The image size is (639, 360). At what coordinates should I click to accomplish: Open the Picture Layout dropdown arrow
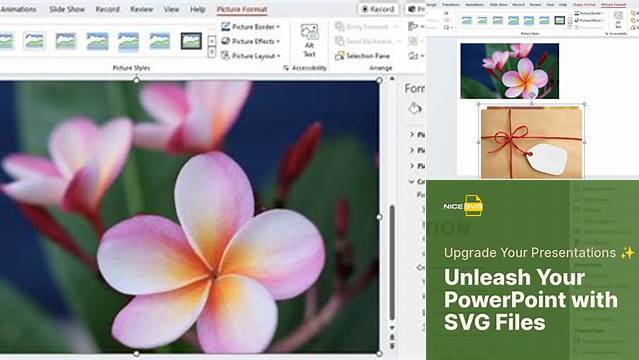click(278, 56)
